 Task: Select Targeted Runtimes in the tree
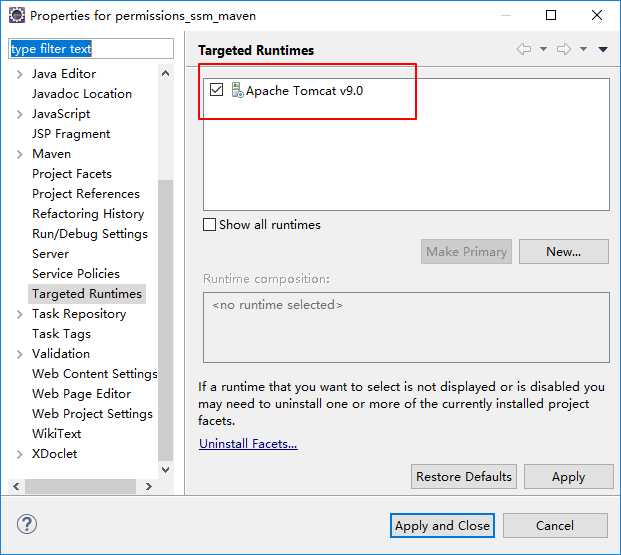[87, 294]
